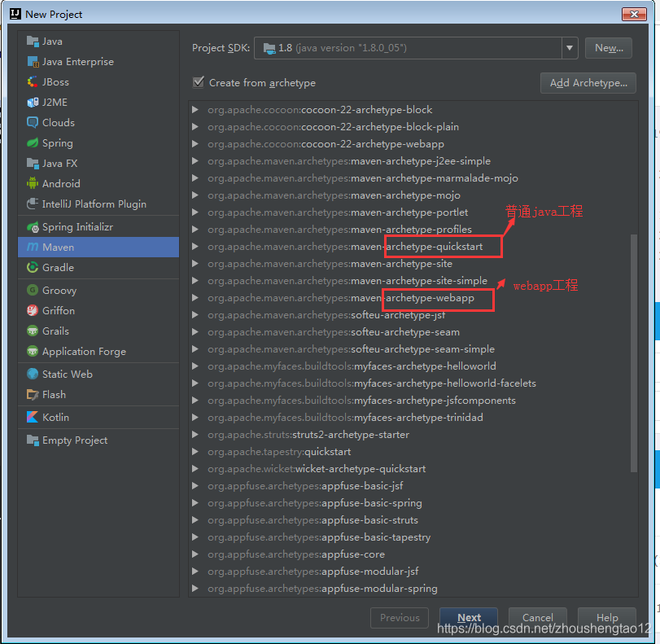The image size is (660, 644).
Task: Click the Spring leaf icon
Action: (x=33, y=142)
